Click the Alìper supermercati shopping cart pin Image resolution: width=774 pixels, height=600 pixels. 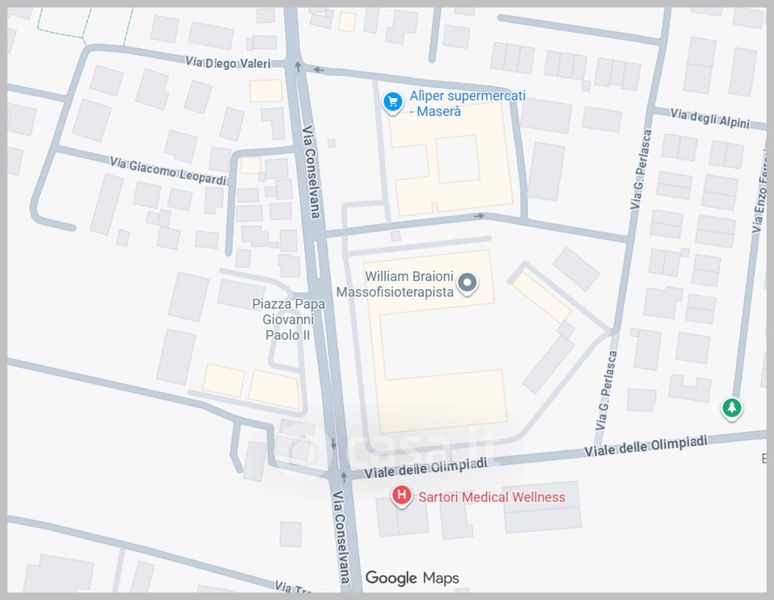[x=393, y=103]
